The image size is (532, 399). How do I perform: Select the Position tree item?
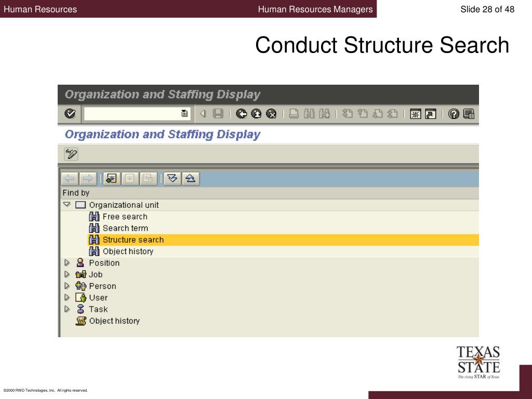104,263
